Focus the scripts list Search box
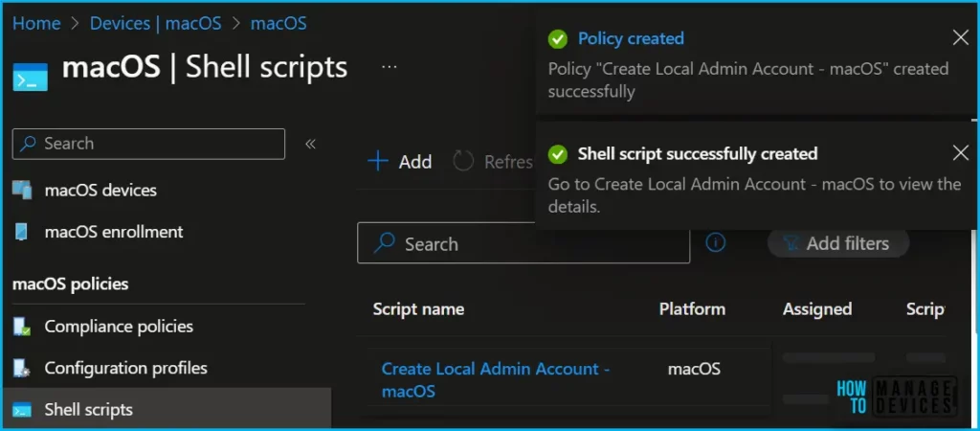The image size is (980, 431). 523,244
